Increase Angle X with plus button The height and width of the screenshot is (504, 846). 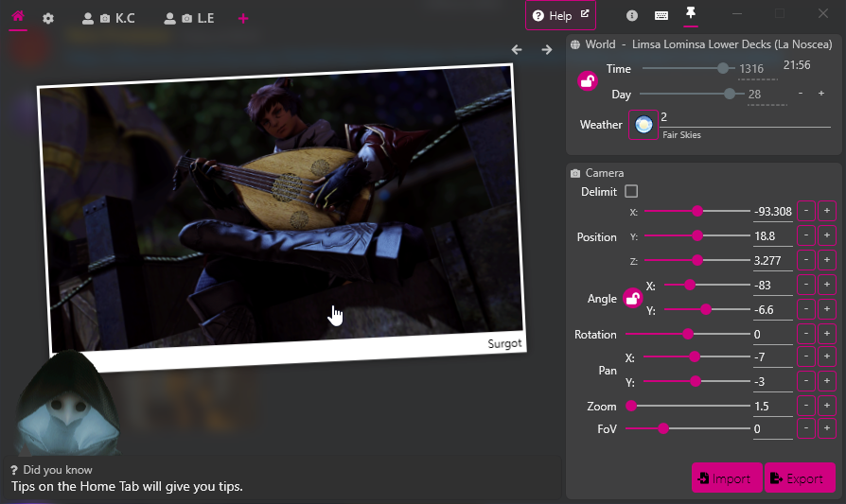coord(826,284)
